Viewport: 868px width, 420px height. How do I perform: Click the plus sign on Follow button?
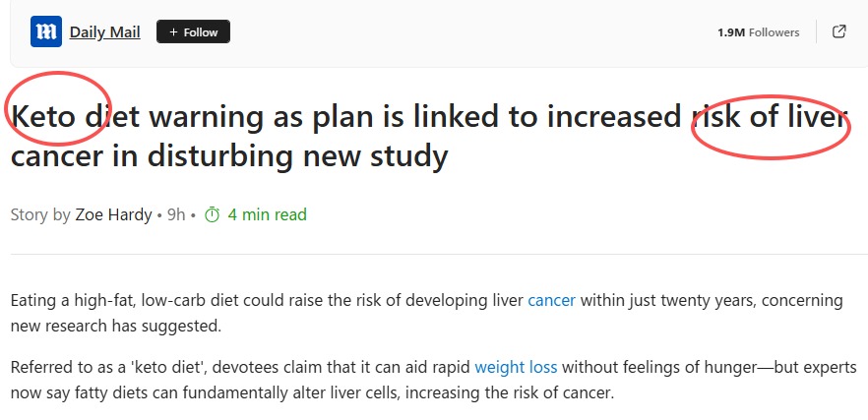[173, 32]
